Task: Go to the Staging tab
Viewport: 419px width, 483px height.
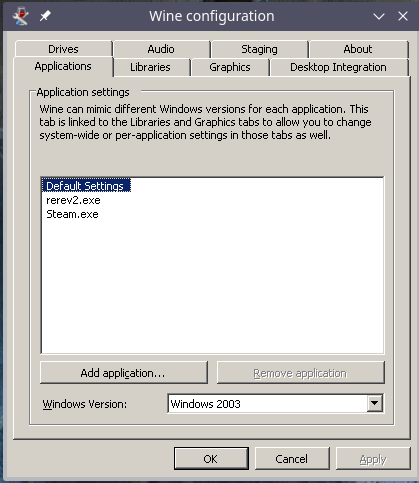Action: tap(259, 49)
